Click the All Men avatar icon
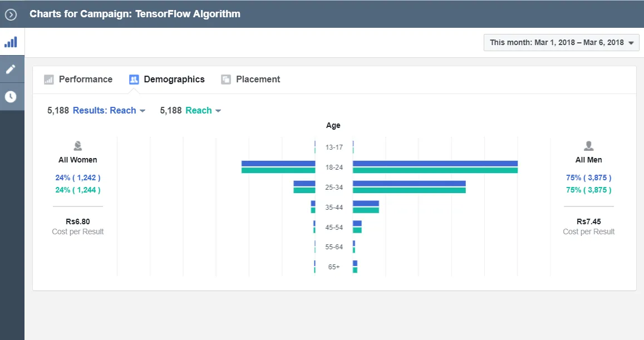The image size is (644, 340). coord(588,146)
